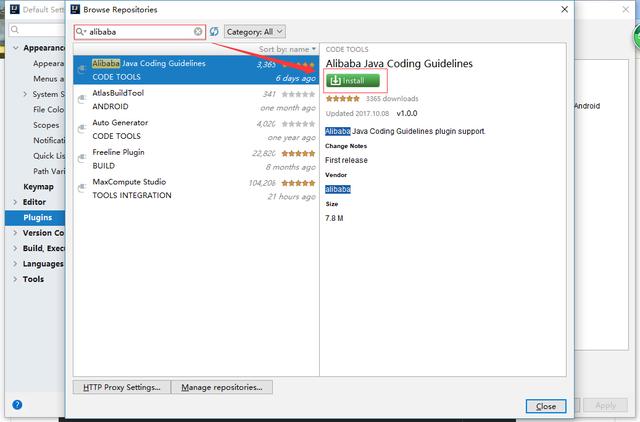Open Menus and Toolbars settings item
Screen dimensions: 640x422
pyautogui.click(x=49, y=78)
